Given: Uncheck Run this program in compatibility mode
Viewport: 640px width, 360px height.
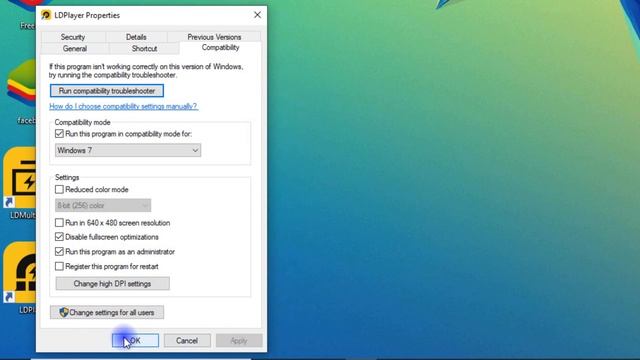Looking at the screenshot, I should (59, 134).
